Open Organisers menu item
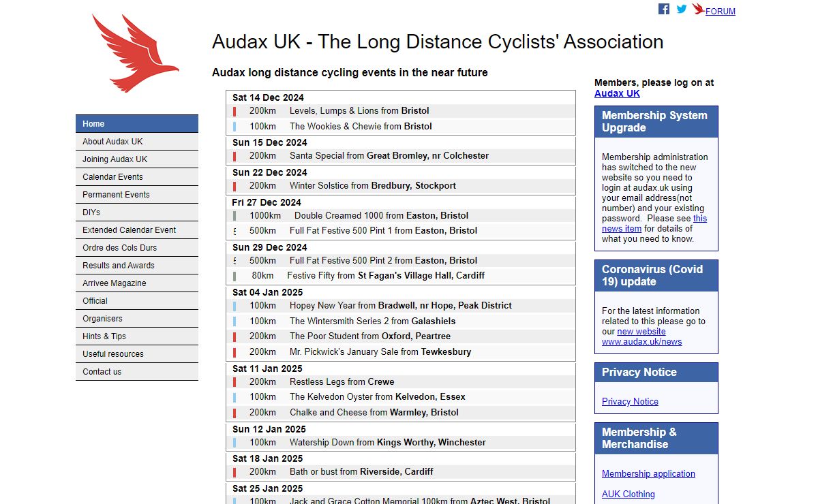 [x=137, y=319]
